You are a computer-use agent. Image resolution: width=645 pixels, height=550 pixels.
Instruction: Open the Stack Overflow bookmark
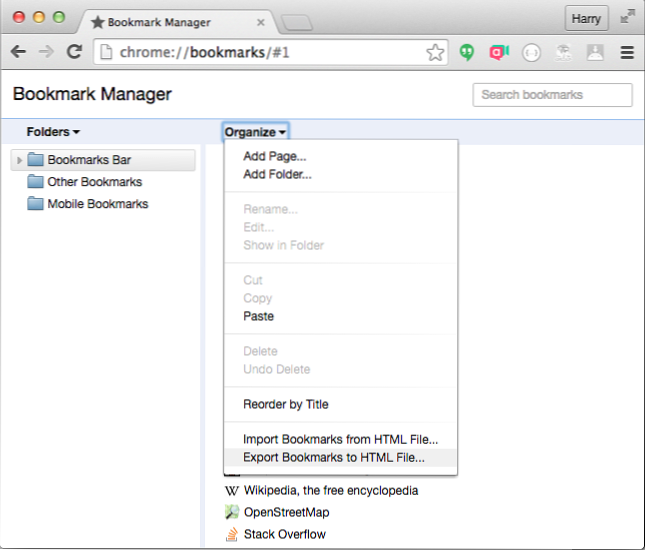(284, 534)
